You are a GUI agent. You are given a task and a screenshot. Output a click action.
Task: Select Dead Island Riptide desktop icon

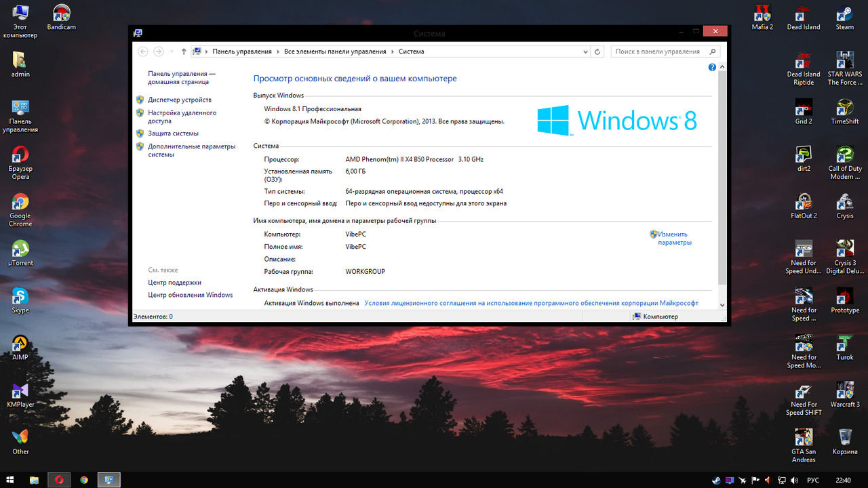[x=804, y=68]
